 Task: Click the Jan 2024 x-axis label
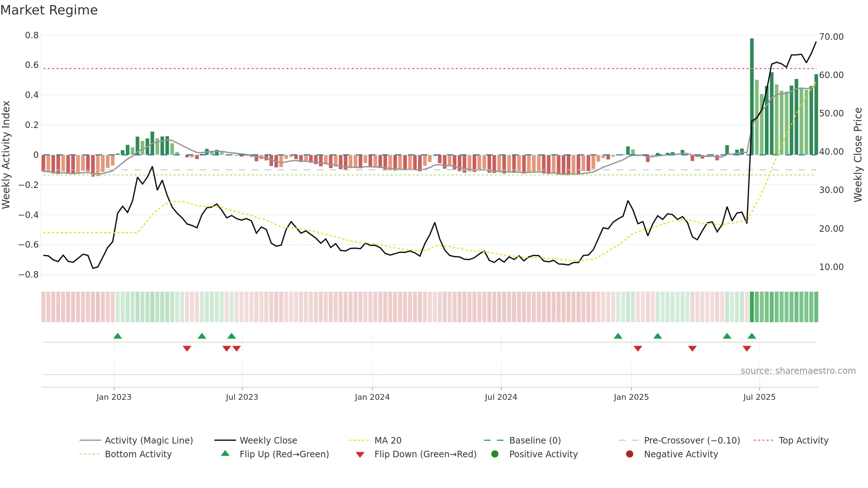(x=372, y=397)
